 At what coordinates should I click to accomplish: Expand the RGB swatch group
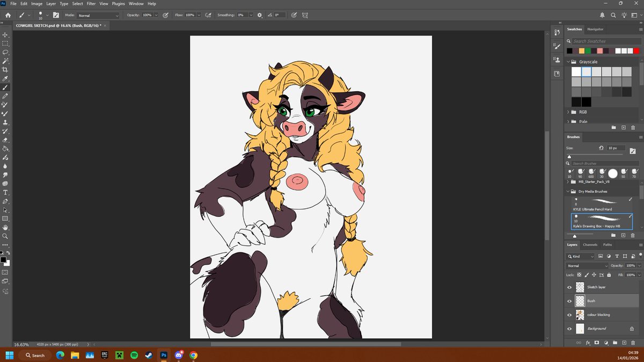tap(568, 112)
